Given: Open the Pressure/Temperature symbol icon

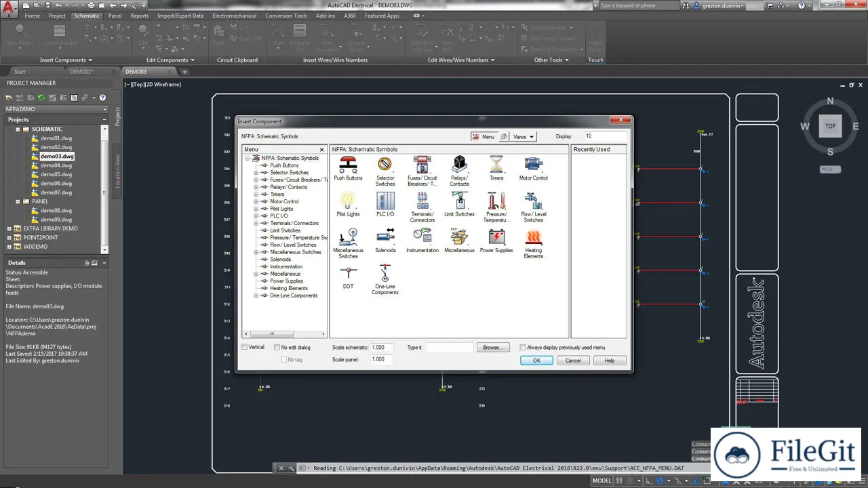Looking at the screenshot, I should tap(496, 201).
